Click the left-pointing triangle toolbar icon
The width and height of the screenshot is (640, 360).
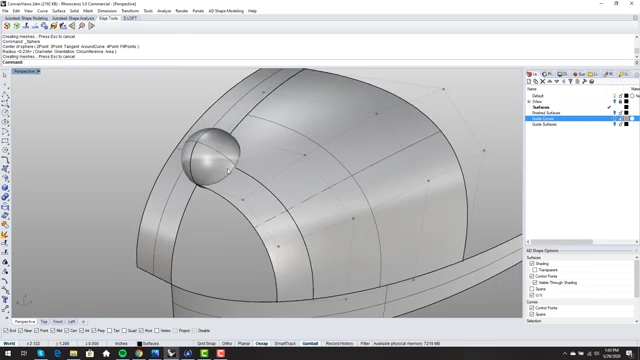tap(72, 26)
